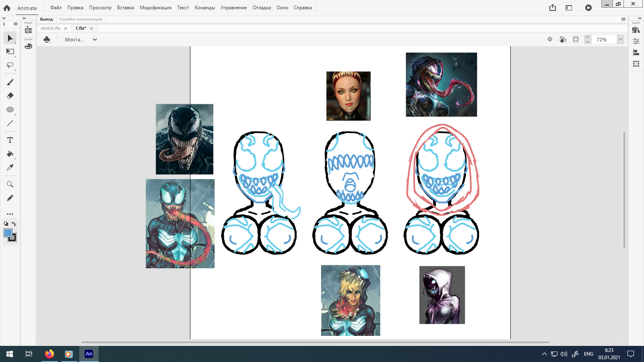This screenshot has width=644, height=362.
Task: Open the blue fill color swatch
Action: 8,232
